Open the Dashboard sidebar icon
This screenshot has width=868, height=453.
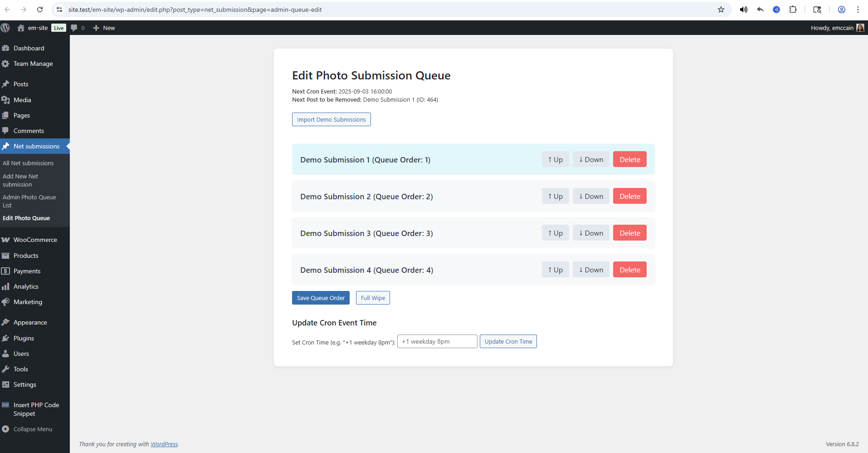tap(5, 48)
